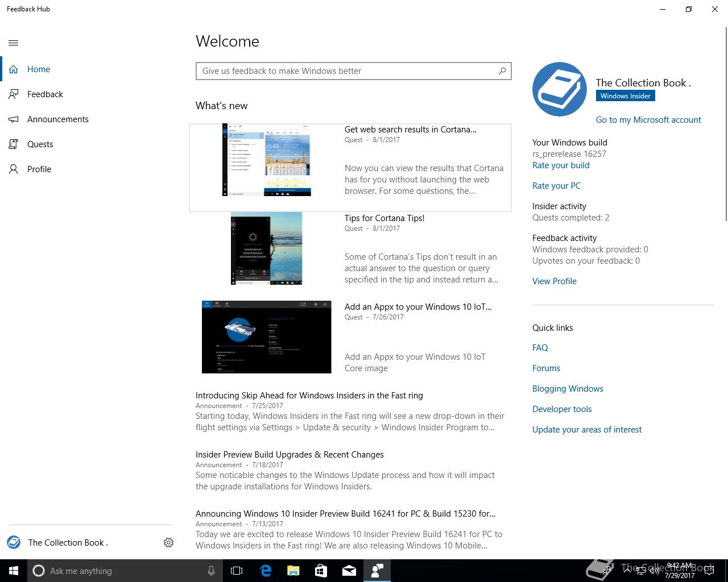Click 'rs_prerelease 16257' build text
The width and height of the screenshot is (728, 582).
pyautogui.click(x=569, y=154)
